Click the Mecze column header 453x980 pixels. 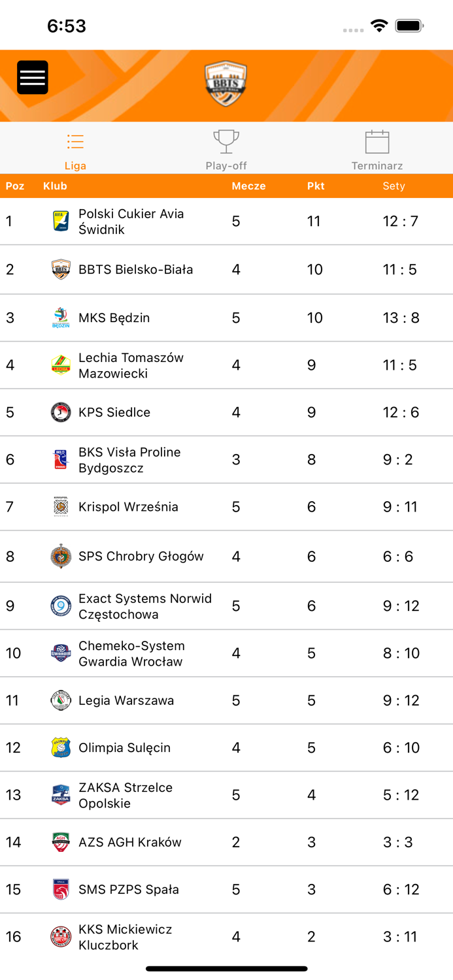pyautogui.click(x=250, y=186)
